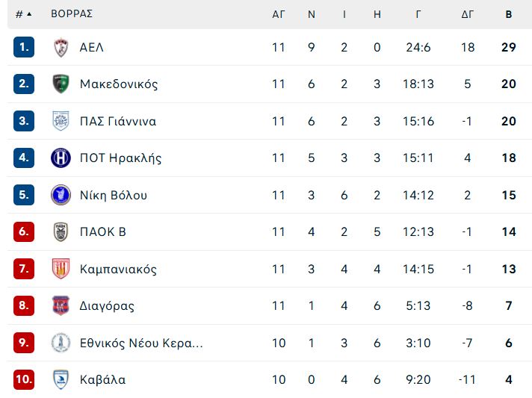Image resolution: width=532 pixels, height=398 pixels.
Task: Select the ΒΟΡΡΑΣ group header
Action: (72, 14)
